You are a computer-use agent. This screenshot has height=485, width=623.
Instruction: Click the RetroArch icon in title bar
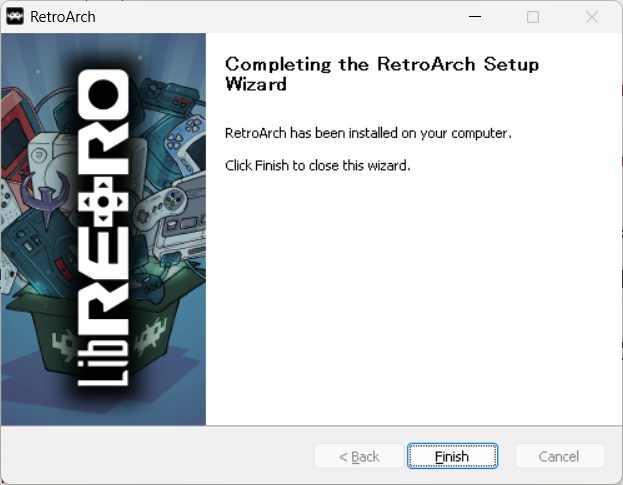(15, 17)
